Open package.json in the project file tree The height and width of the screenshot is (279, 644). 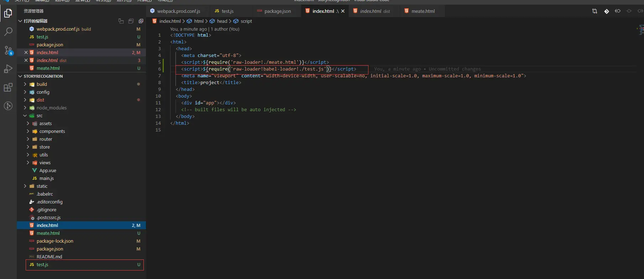tap(81, 249)
